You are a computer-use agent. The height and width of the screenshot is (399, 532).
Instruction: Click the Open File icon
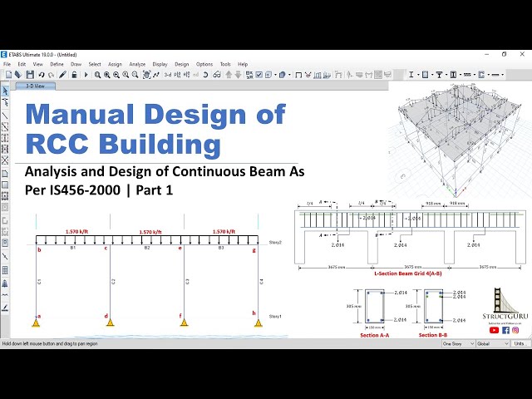pyautogui.click(x=18, y=75)
